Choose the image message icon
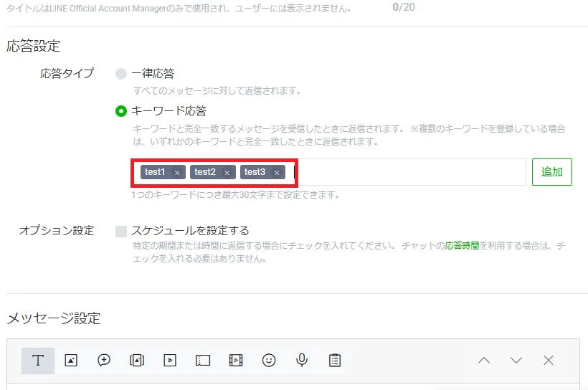Screen dimensions: 588x390 (x=71, y=361)
